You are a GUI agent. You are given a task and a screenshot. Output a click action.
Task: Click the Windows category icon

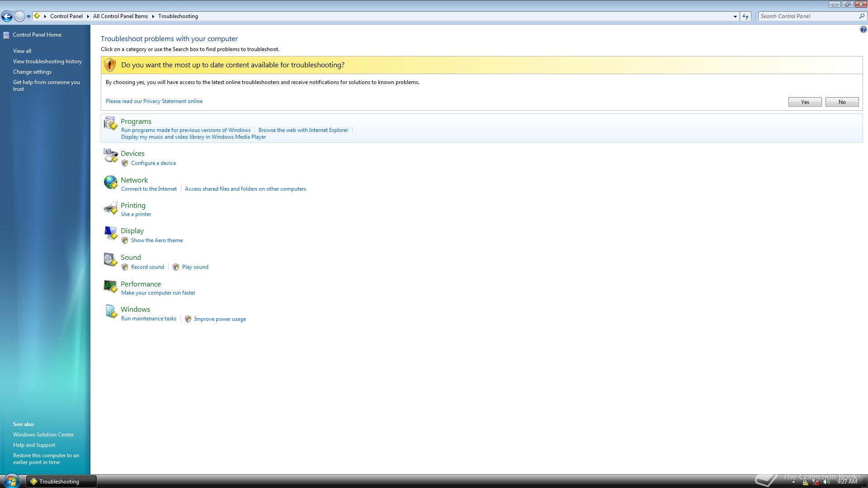pos(110,311)
